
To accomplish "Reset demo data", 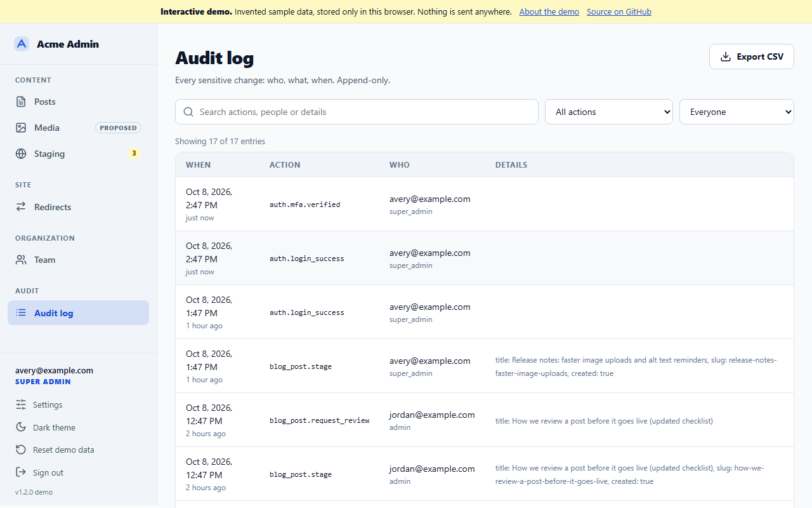I will point(78,450).
